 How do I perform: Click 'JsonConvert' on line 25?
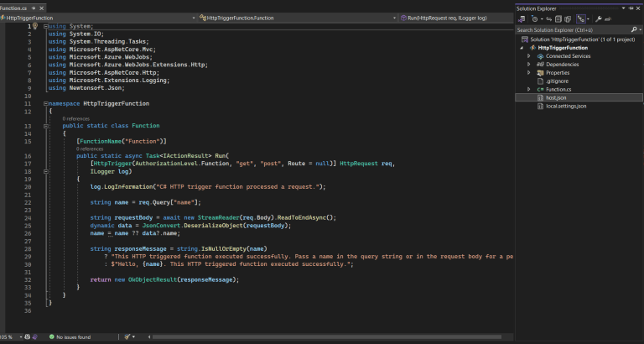pyautogui.click(x=161, y=226)
